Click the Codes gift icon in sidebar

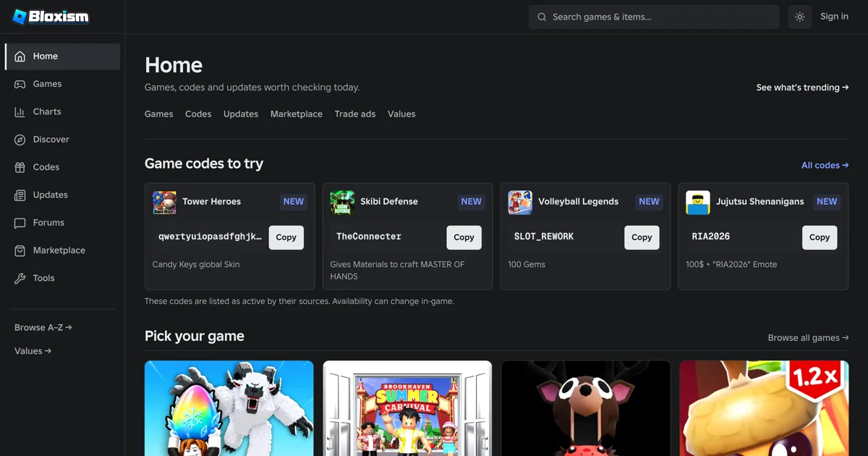(20, 167)
